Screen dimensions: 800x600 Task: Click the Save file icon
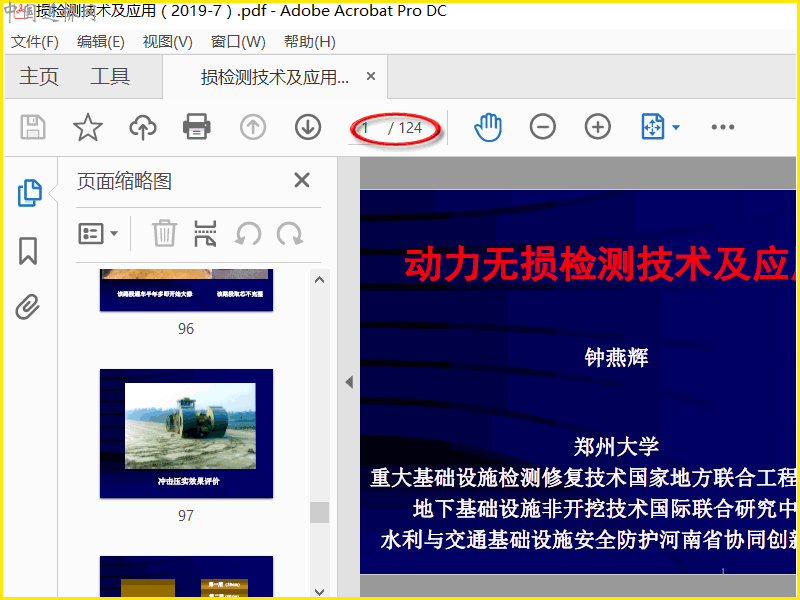click(x=33, y=127)
